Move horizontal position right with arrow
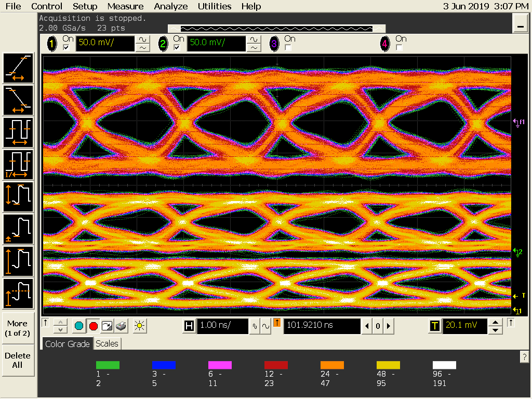532x399 pixels. point(389,326)
